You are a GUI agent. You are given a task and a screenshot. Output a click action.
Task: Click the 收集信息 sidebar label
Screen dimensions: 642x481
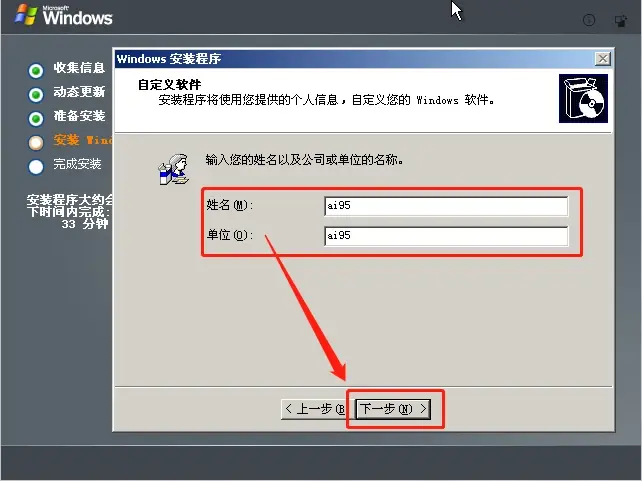(79, 68)
